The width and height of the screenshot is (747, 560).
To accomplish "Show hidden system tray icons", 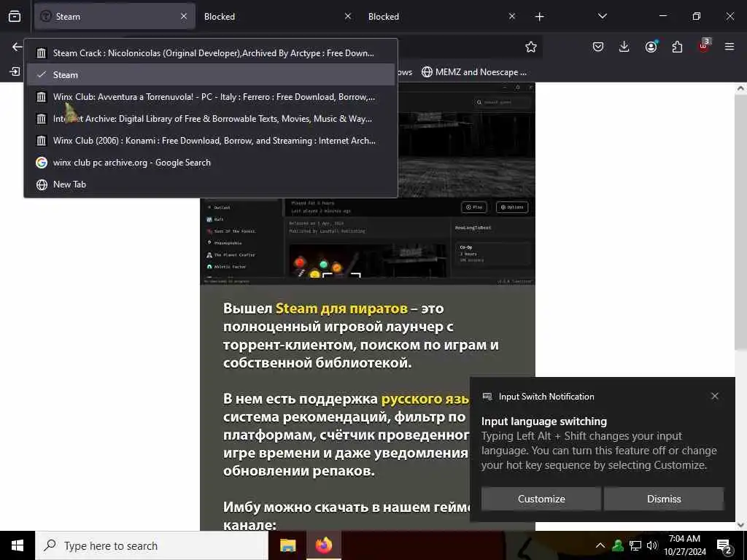I will [x=600, y=545].
